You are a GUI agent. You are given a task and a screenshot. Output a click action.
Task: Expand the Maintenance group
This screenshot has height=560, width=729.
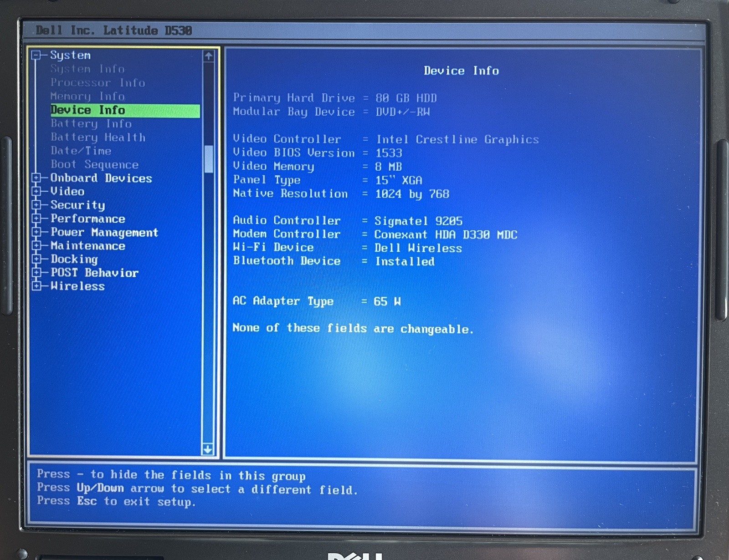[x=36, y=246]
